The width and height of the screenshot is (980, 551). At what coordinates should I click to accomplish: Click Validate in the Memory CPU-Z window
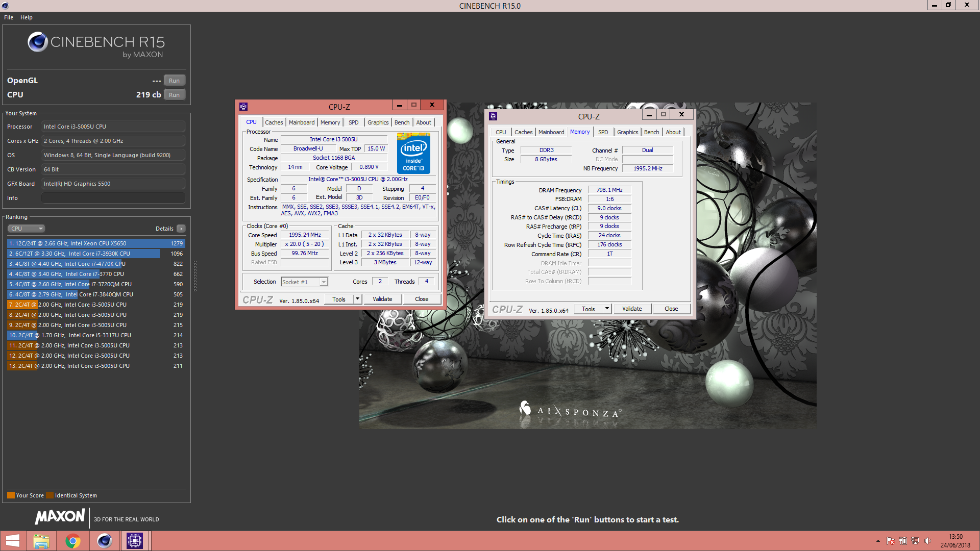[x=632, y=309]
